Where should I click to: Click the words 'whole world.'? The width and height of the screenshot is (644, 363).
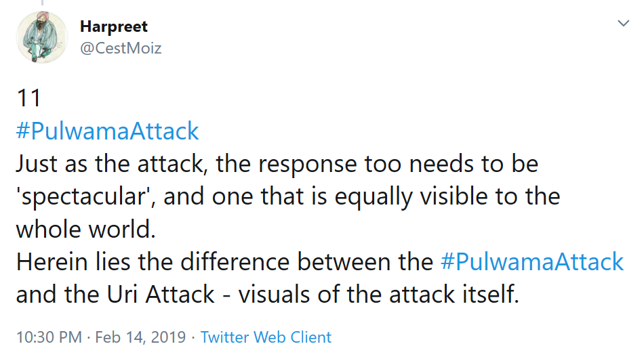click(86, 229)
